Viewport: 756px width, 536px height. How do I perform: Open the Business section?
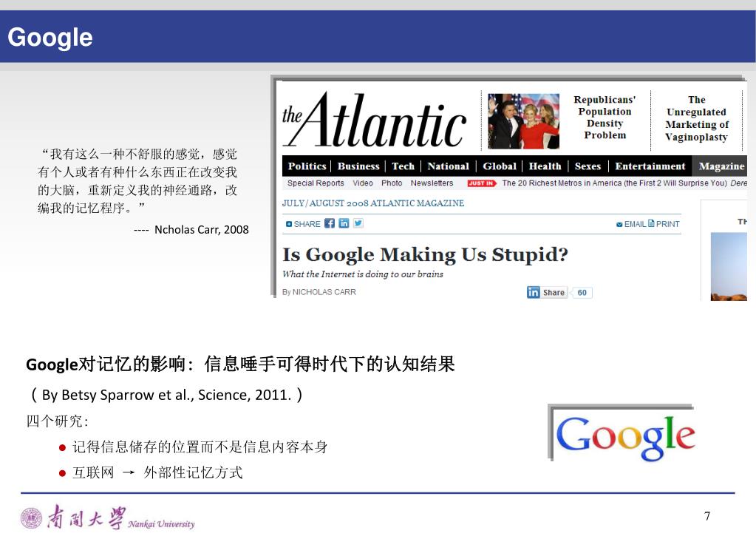click(358, 166)
